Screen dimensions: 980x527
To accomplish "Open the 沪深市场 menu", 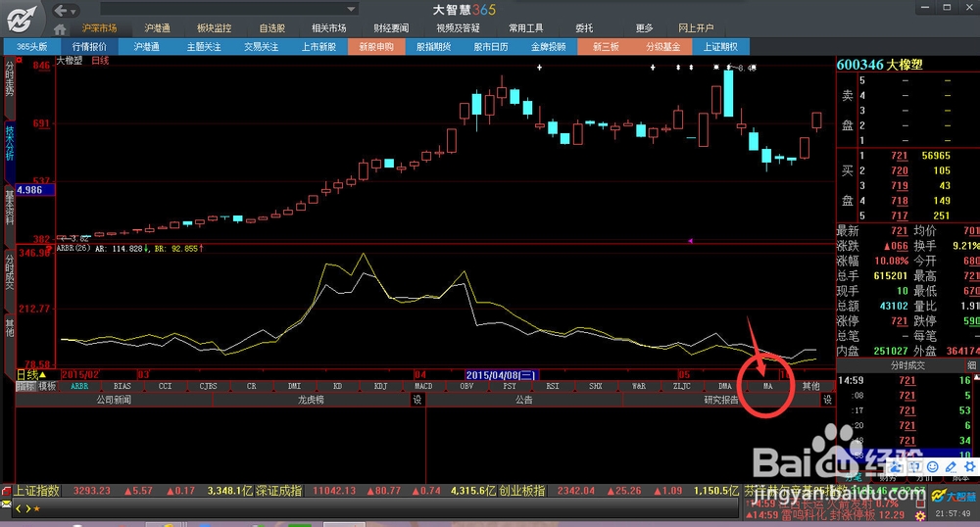I will tap(99, 28).
